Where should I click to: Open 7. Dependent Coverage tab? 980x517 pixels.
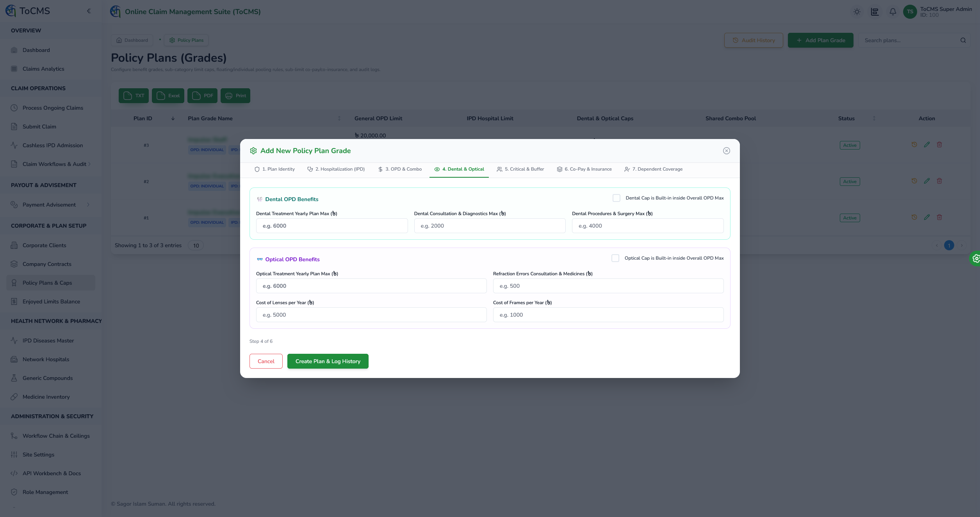(x=654, y=169)
